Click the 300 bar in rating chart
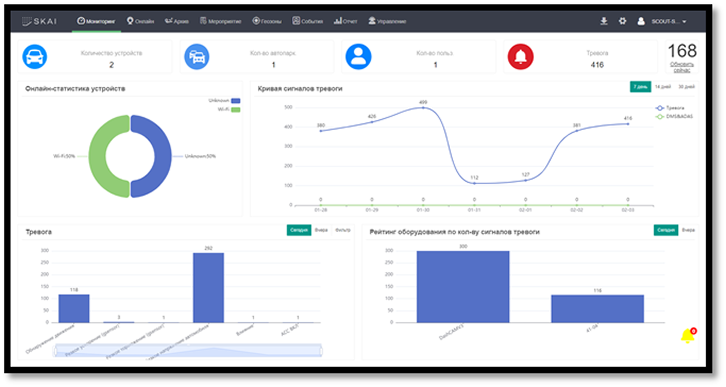Screen dimensions: 726x387 point(463,287)
